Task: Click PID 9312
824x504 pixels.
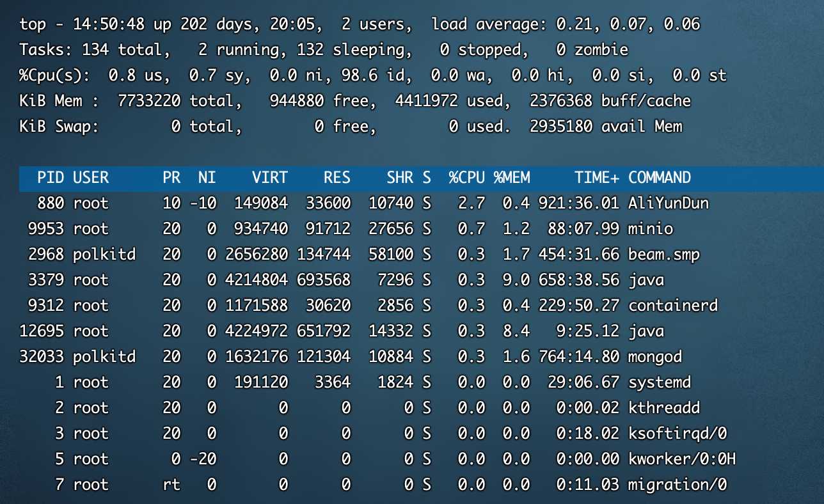Action: [x=46, y=306]
